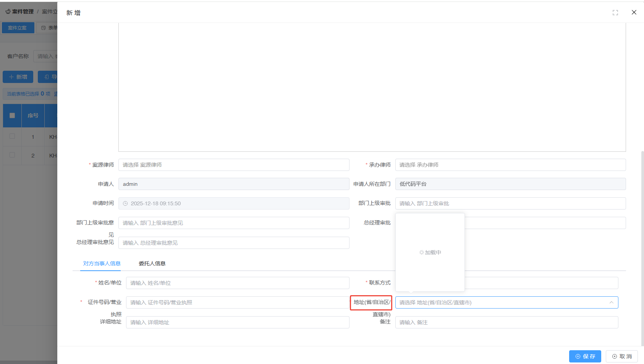Close the 新增 dialog with X icon
The image size is (644, 364).
pyautogui.click(x=634, y=12)
